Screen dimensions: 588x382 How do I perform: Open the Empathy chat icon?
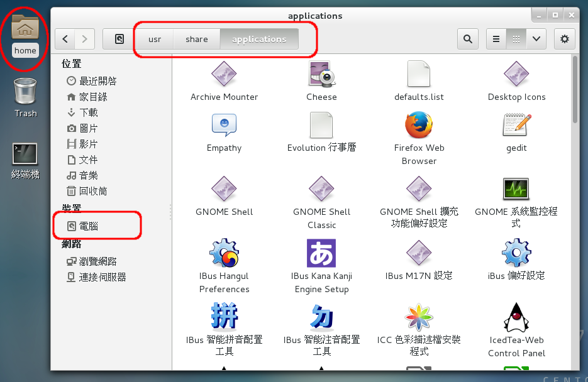(x=224, y=125)
